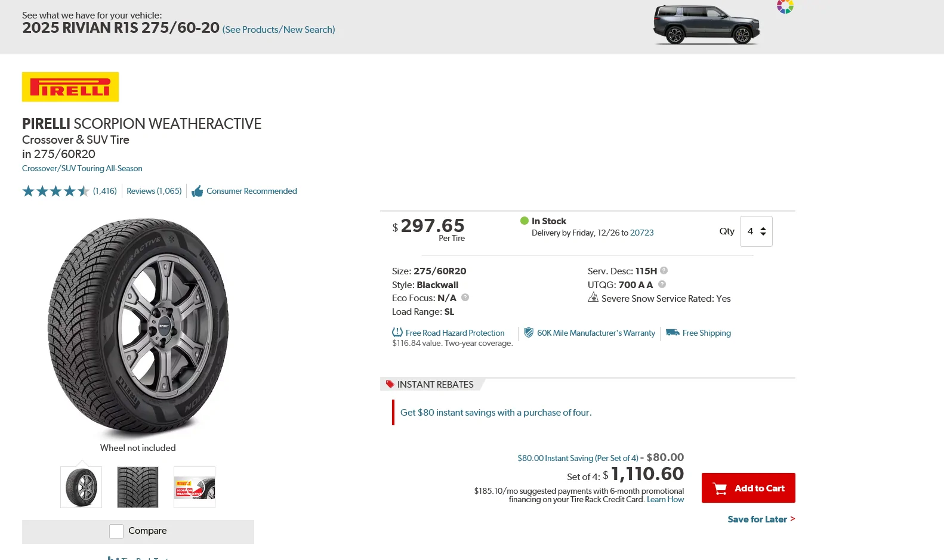Open Free Shipping link

pyautogui.click(x=707, y=333)
